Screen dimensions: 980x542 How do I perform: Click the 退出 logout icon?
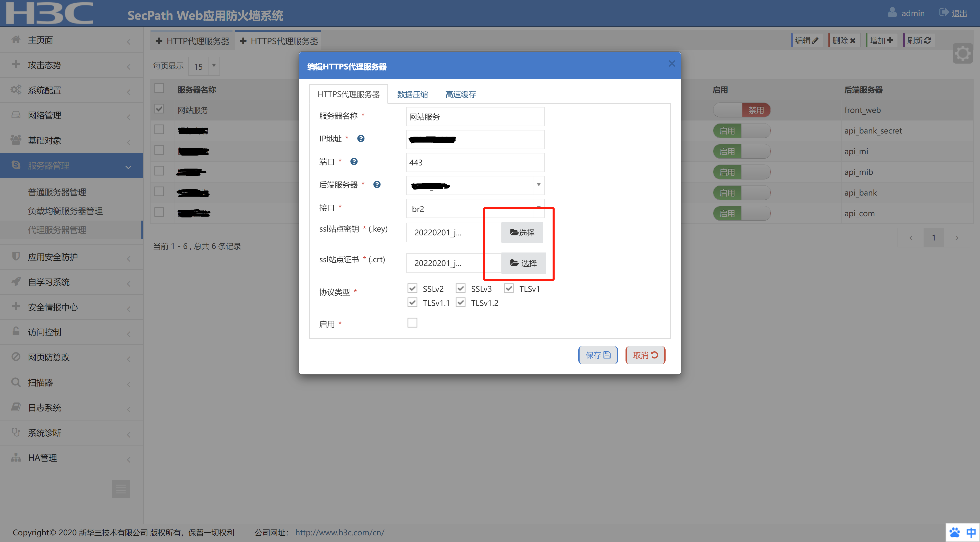click(944, 13)
